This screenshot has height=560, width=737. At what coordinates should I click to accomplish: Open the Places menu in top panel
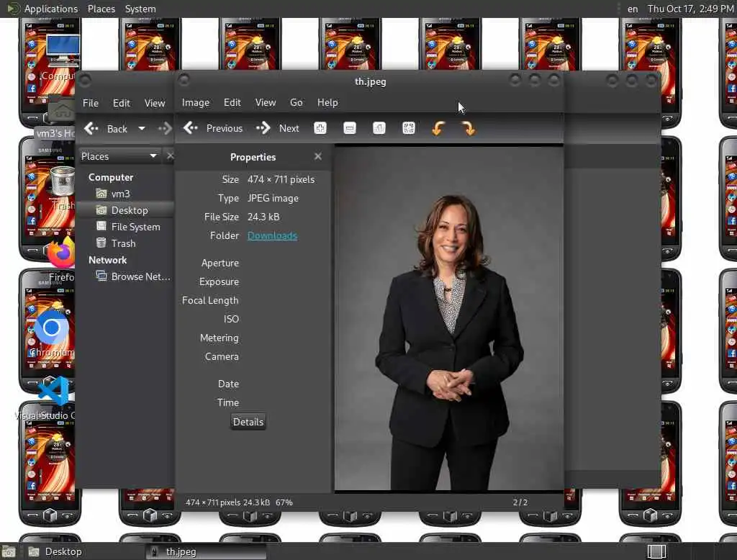101,9
